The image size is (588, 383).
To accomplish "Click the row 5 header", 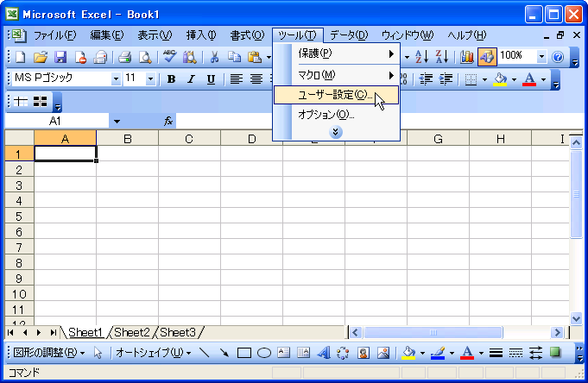I will [x=19, y=217].
